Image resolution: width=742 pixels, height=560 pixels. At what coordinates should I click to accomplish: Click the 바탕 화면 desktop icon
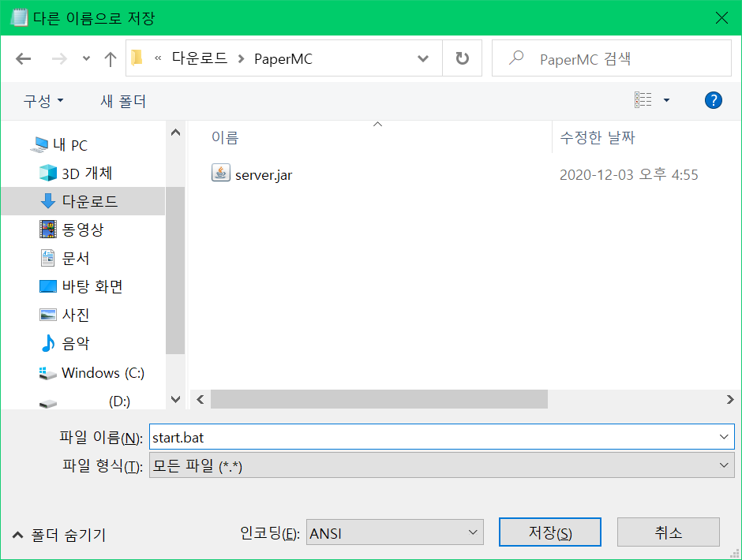(x=48, y=286)
